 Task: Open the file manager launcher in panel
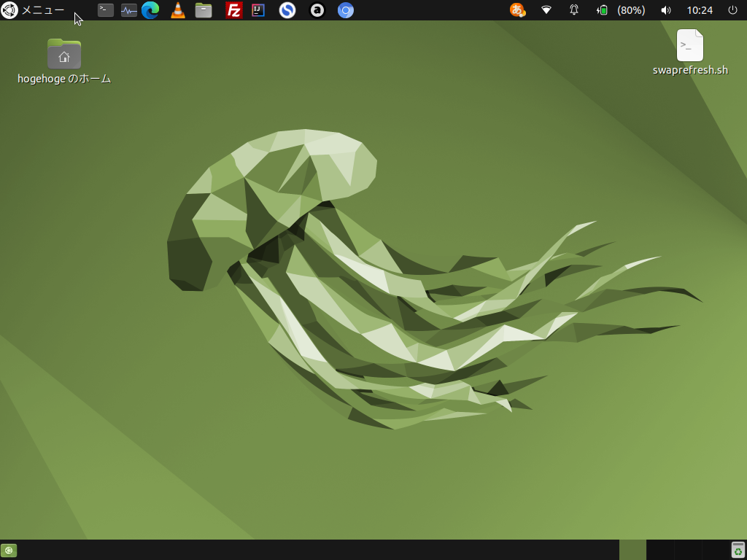click(x=204, y=10)
